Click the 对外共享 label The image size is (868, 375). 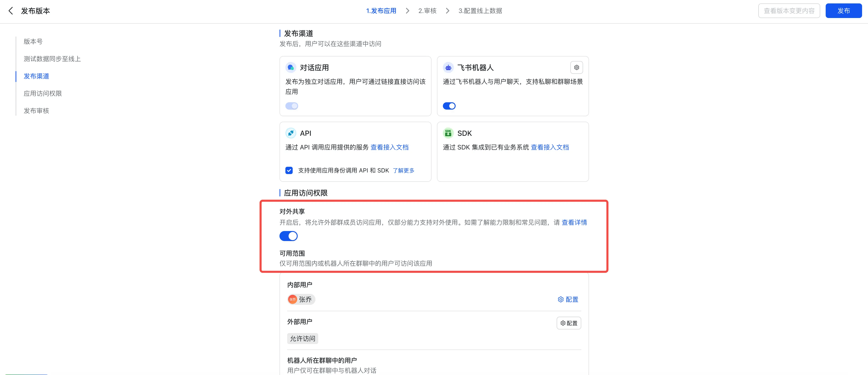coord(292,211)
